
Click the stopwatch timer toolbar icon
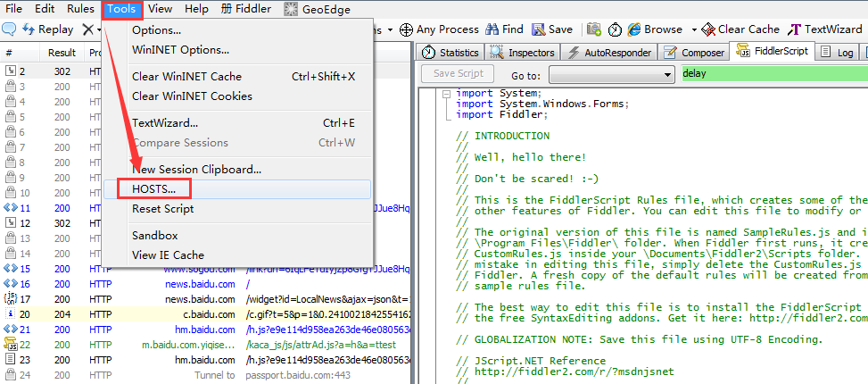(615, 29)
